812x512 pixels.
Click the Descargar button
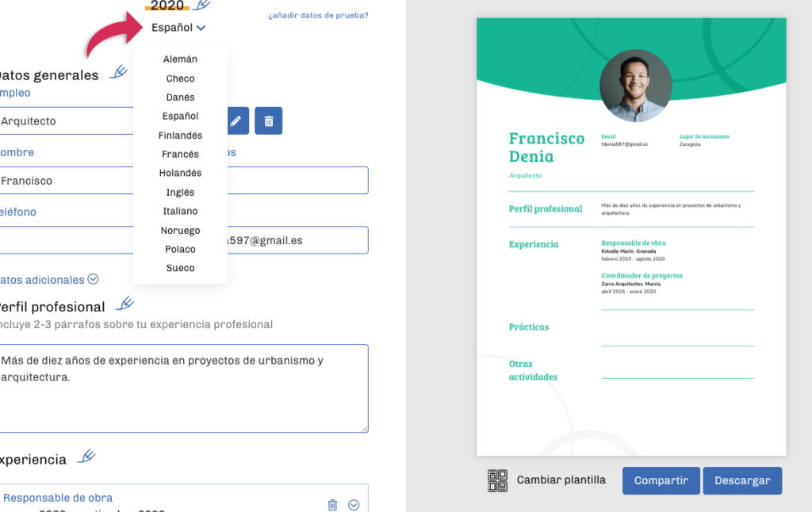pos(742,480)
